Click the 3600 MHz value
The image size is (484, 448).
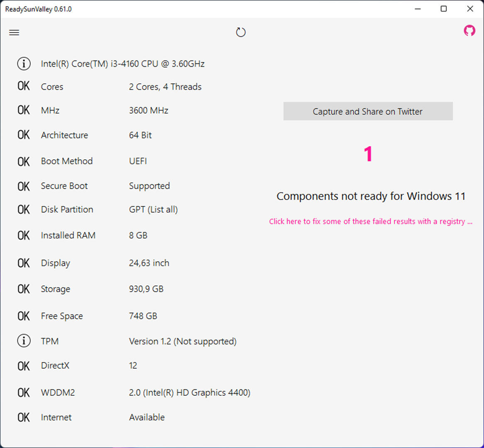(149, 110)
